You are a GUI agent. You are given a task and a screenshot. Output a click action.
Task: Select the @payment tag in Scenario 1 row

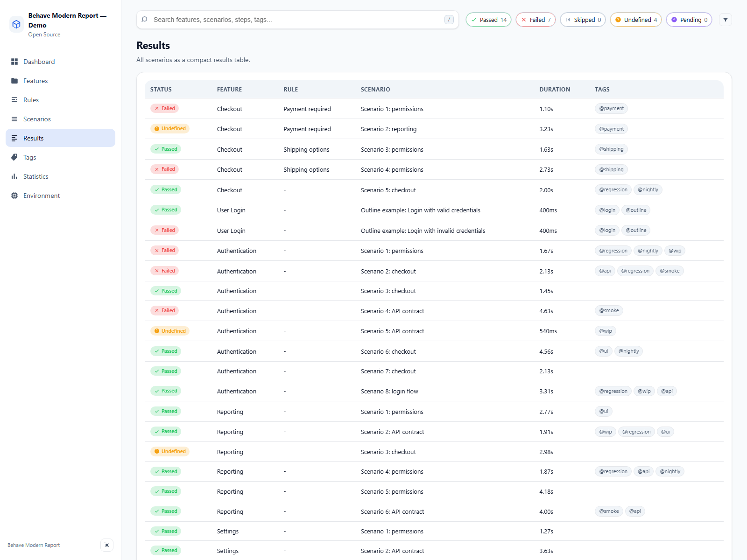(611, 109)
